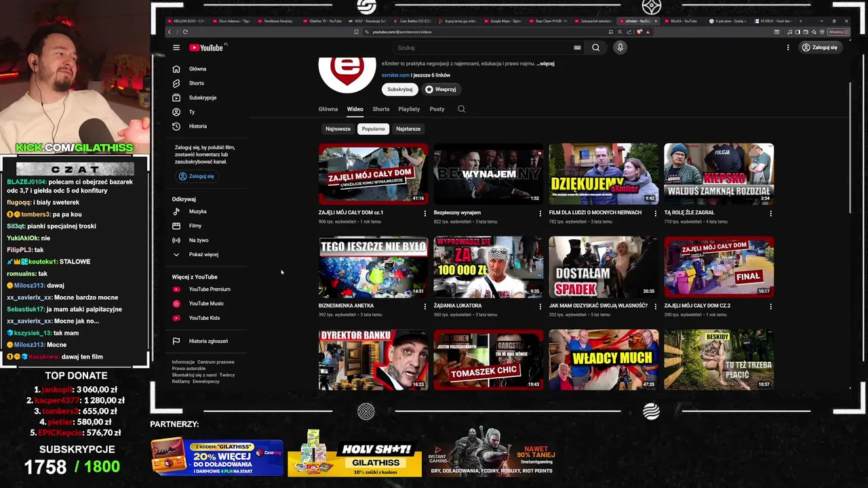Screen dimensions: 868x488
Task: Open more options for TĄ ROLĘ ŹLE ZAGRAŁ
Action: [770, 213]
